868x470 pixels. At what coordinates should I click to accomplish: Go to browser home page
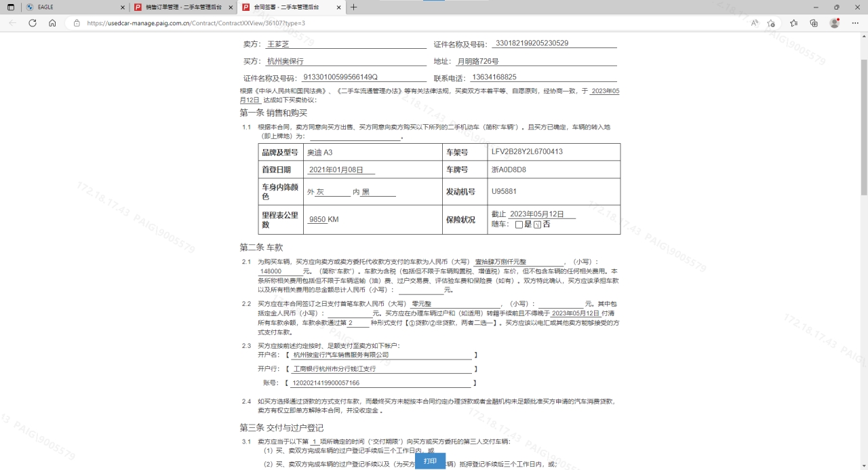tap(52, 23)
